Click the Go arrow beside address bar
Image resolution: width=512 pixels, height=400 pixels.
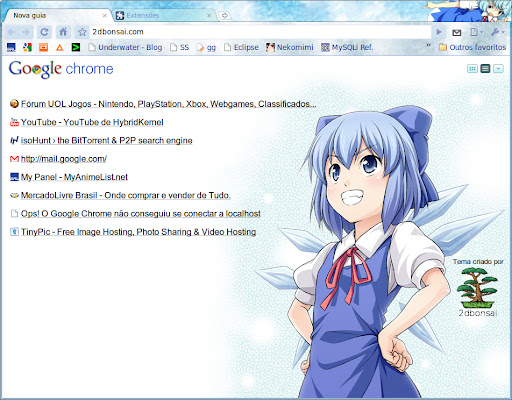pos(439,32)
